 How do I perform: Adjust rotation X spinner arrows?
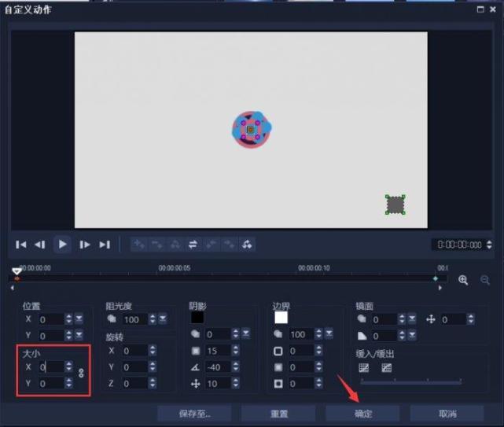point(153,351)
